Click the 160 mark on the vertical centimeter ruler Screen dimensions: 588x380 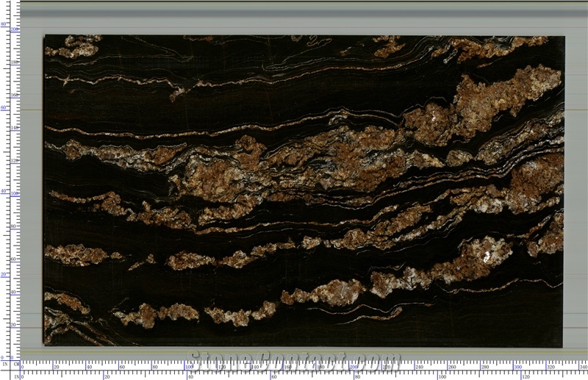point(15,95)
